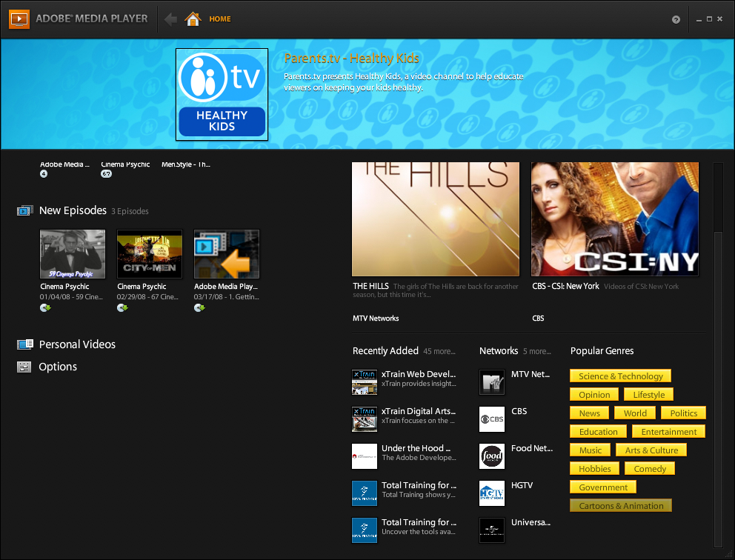Click the HGTV network logo icon
The width and height of the screenshot is (735, 560).
[x=492, y=493]
